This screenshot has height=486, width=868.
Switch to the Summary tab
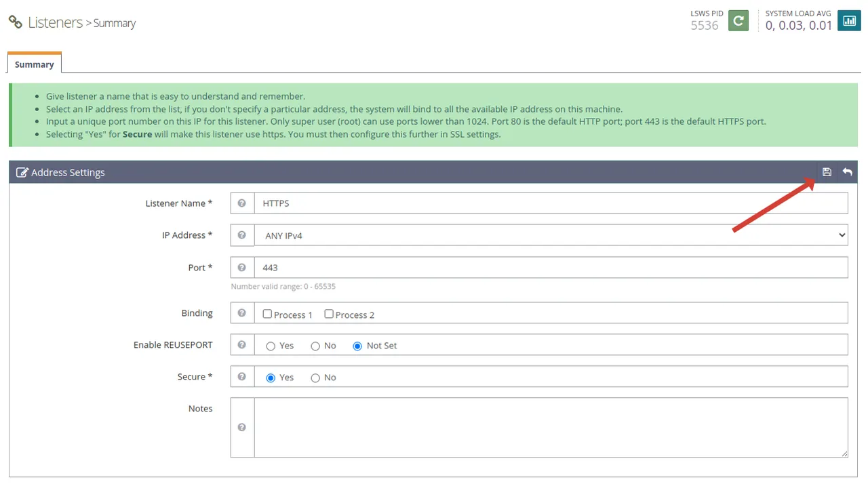(34, 64)
